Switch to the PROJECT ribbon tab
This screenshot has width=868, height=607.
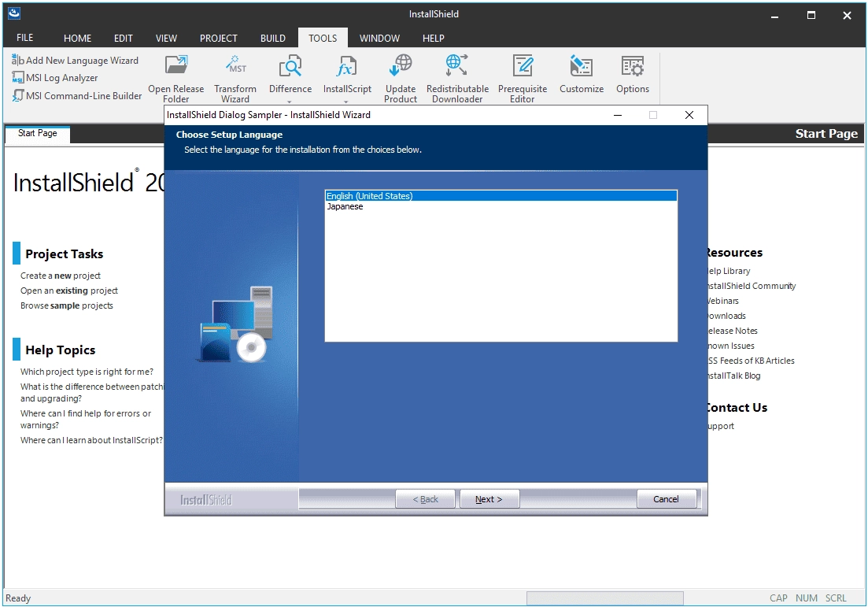219,39
